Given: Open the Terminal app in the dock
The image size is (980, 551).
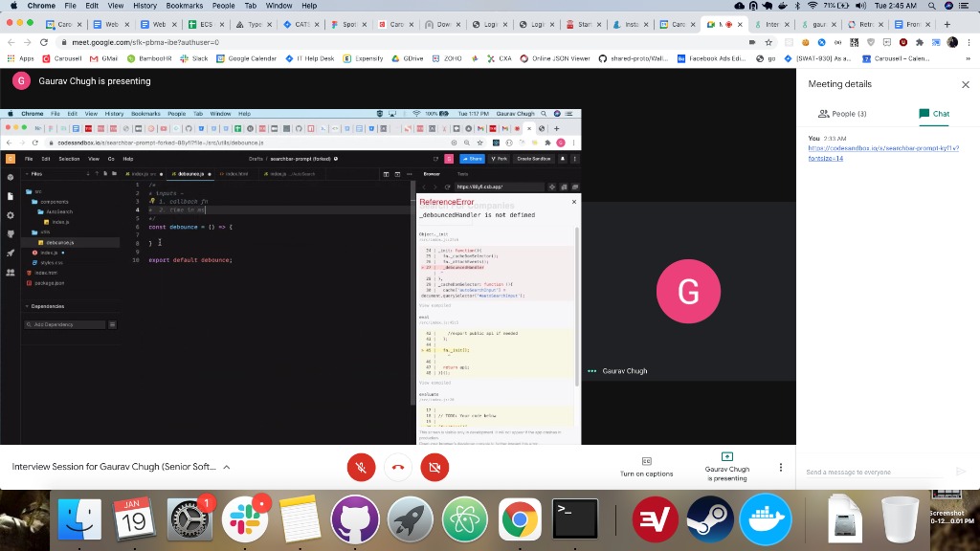Looking at the screenshot, I should click(575, 519).
